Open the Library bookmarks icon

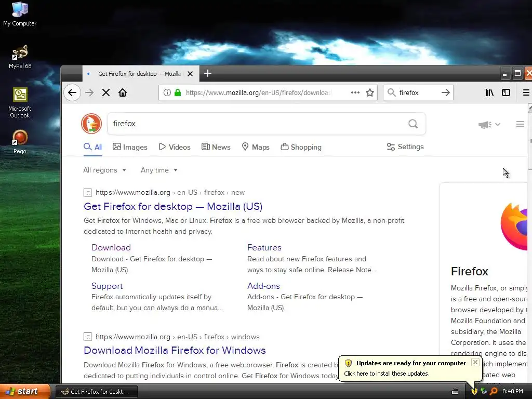(x=489, y=92)
